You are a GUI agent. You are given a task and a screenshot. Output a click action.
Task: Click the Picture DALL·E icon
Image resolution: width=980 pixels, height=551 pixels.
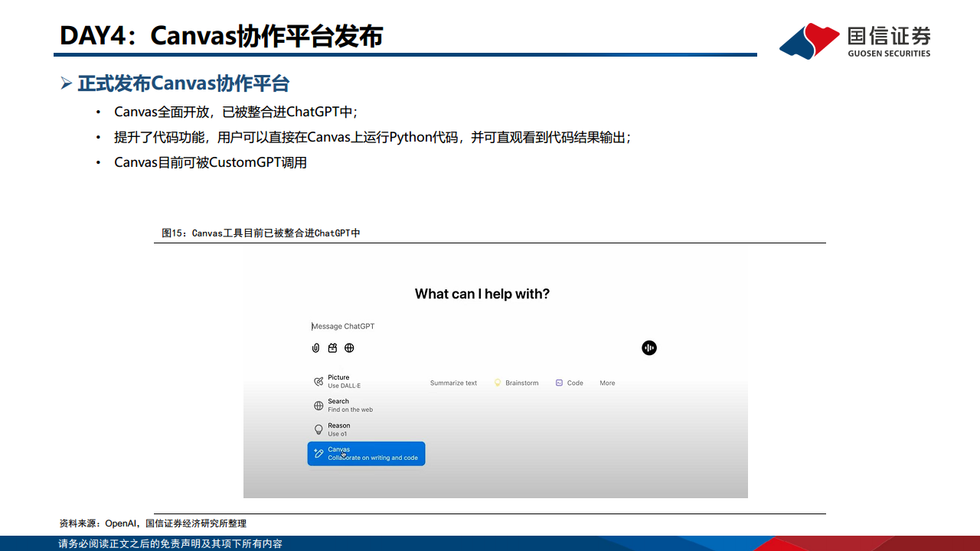click(x=318, y=382)
